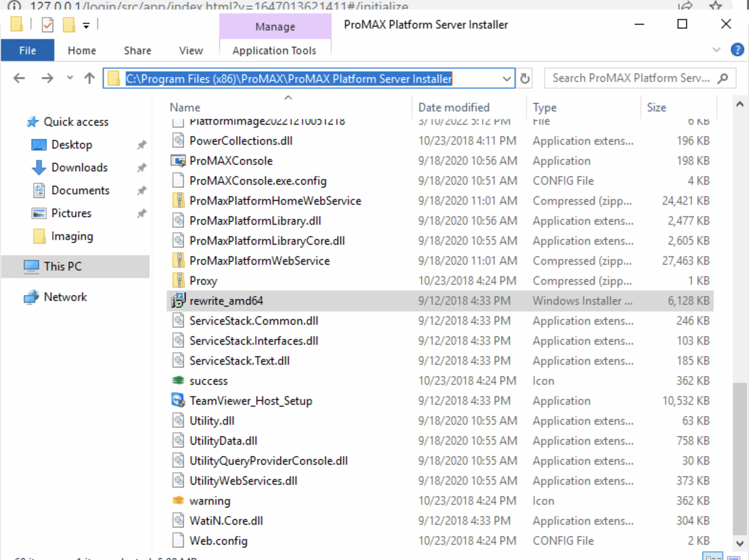Select ServiceStack.Common.dll file name

pyautogui.click(x=254, y=321)
